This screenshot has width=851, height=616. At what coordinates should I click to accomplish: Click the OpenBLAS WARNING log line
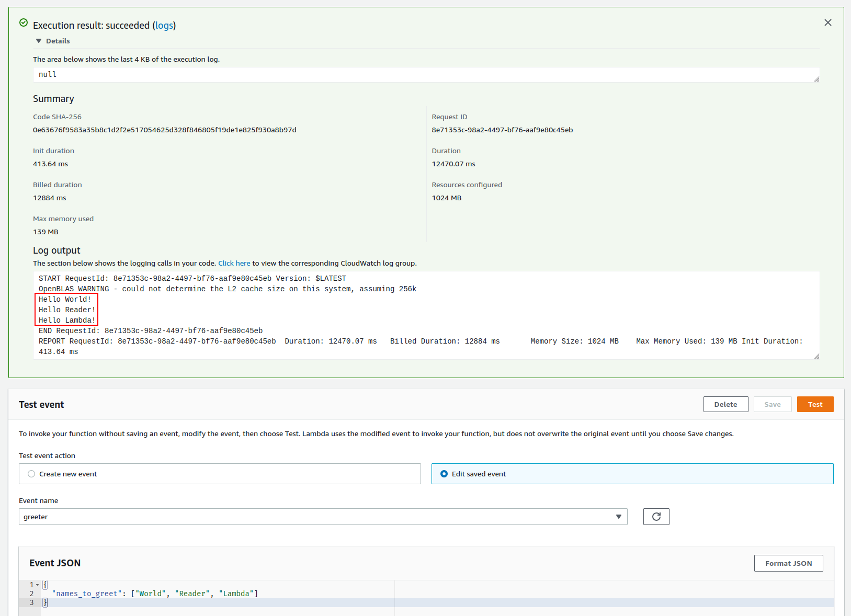[228, 289]
